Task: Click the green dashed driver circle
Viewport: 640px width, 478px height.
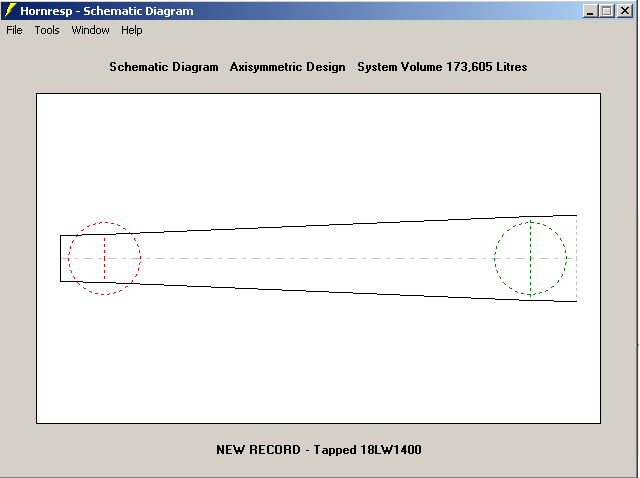Action: click(x=530, y=258)
